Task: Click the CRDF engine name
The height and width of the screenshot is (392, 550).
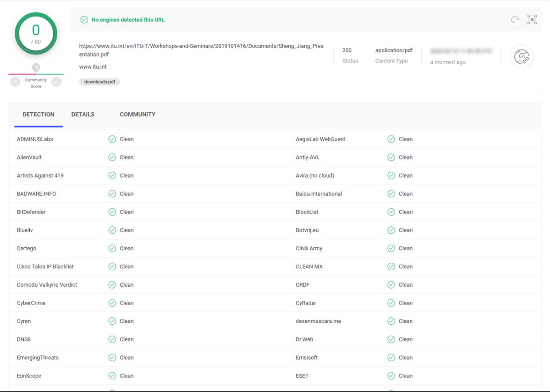Action: click(302, 285)
